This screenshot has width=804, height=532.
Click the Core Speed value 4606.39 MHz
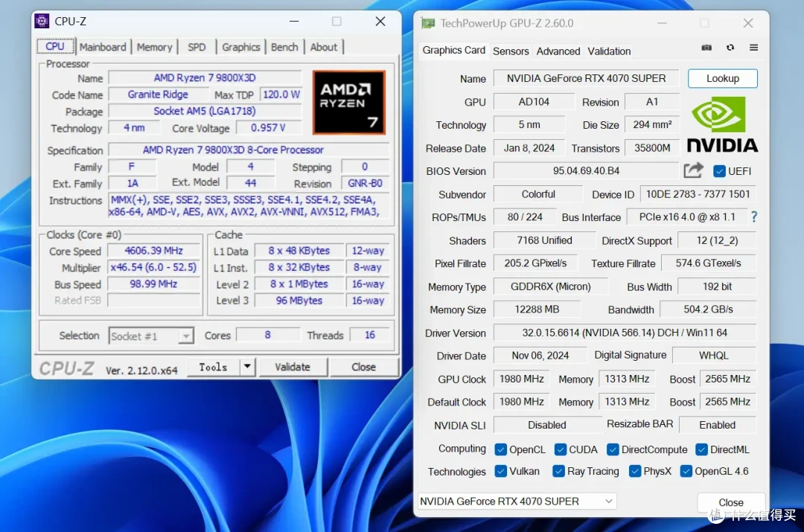[154, 251]
